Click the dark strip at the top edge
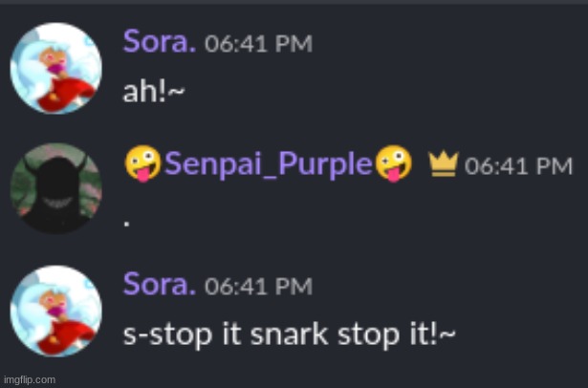The image size is (588, 388). click(x=294, y=3)
